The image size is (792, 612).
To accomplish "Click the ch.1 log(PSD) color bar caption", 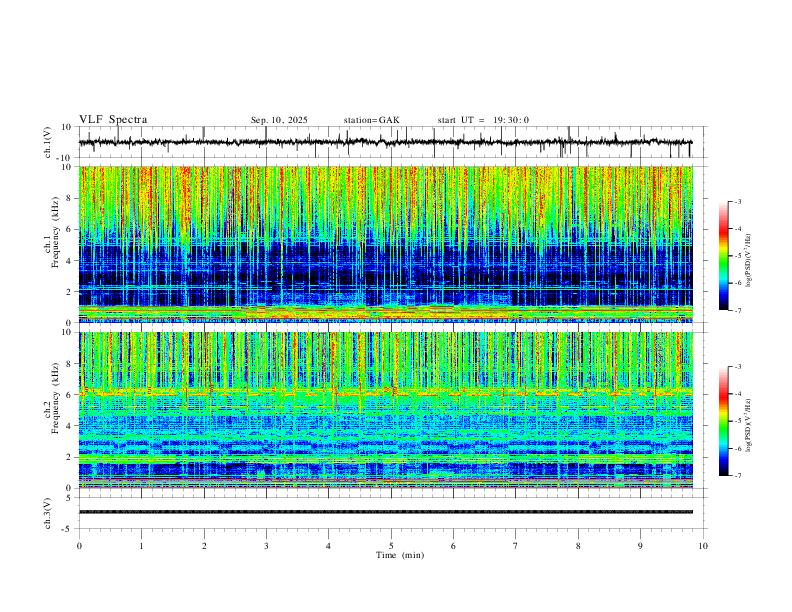I will point(749,260).
